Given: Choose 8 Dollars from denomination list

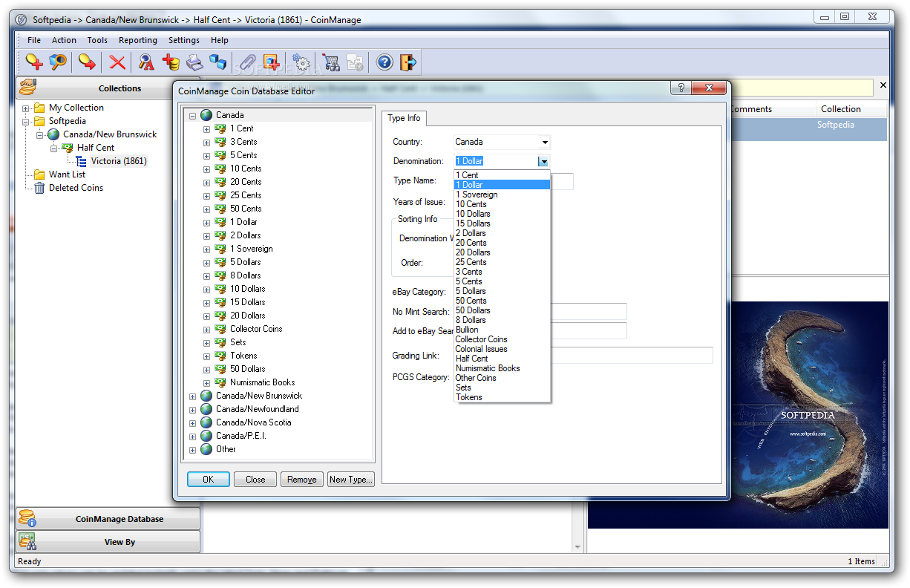Looking at the screenshot, I should [502, 320].
